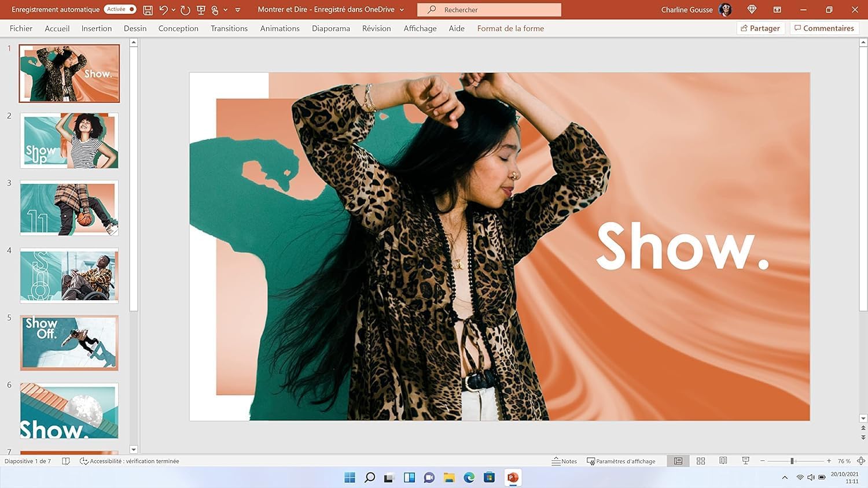Switch to the Conception tab

(178, 28)
